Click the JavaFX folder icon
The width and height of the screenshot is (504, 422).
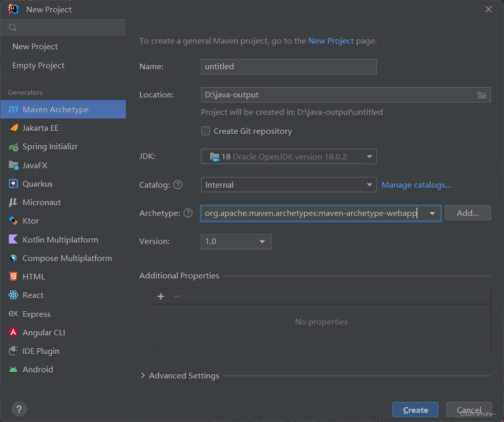tap(13, 165)
